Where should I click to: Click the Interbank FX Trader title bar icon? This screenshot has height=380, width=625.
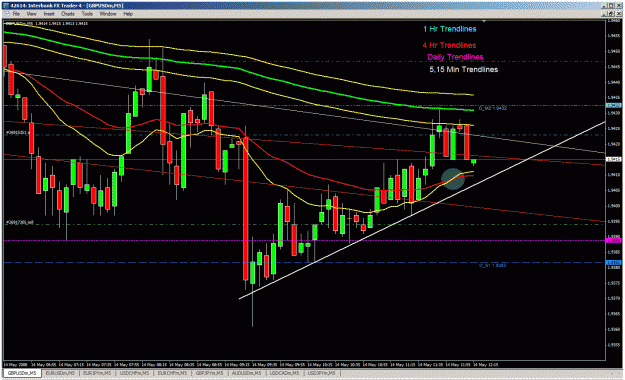tap(6, 6)
